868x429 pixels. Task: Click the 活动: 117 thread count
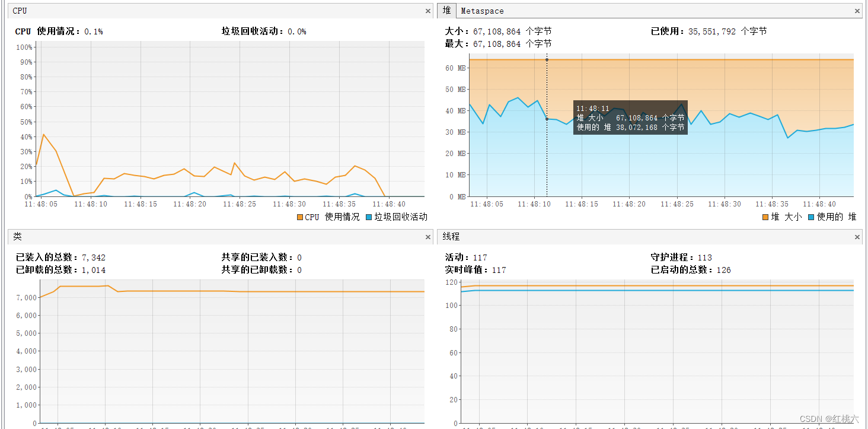[466, 258]
